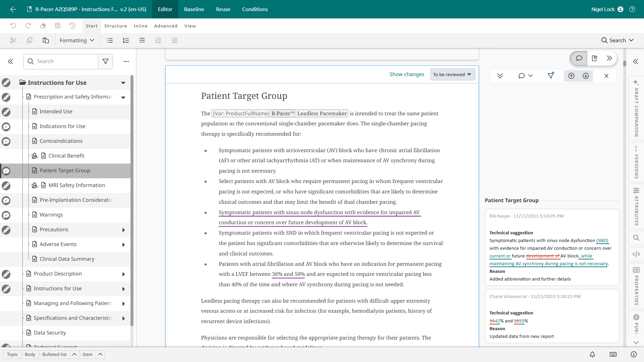Click the Show changes link
The height and width of the screenshot is (362, 644).
[x=407, y=74]
